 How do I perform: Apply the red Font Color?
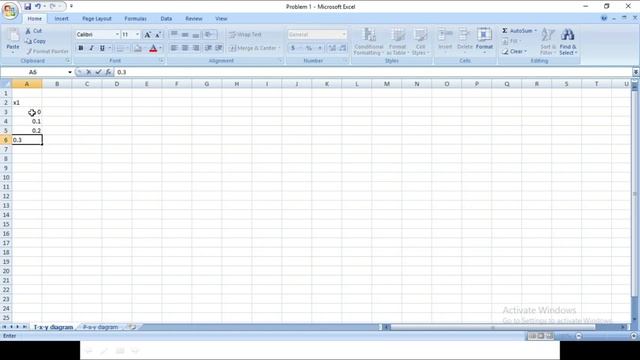click(x=153, y=49)
